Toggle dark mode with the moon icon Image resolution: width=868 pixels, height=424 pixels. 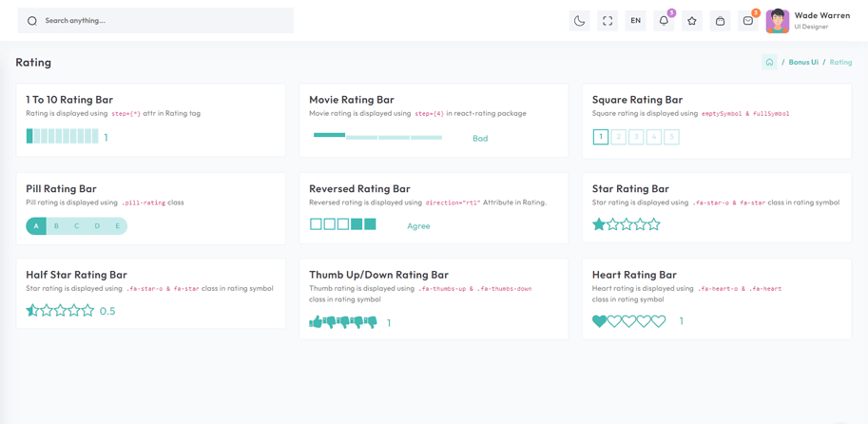pos(579,21)
